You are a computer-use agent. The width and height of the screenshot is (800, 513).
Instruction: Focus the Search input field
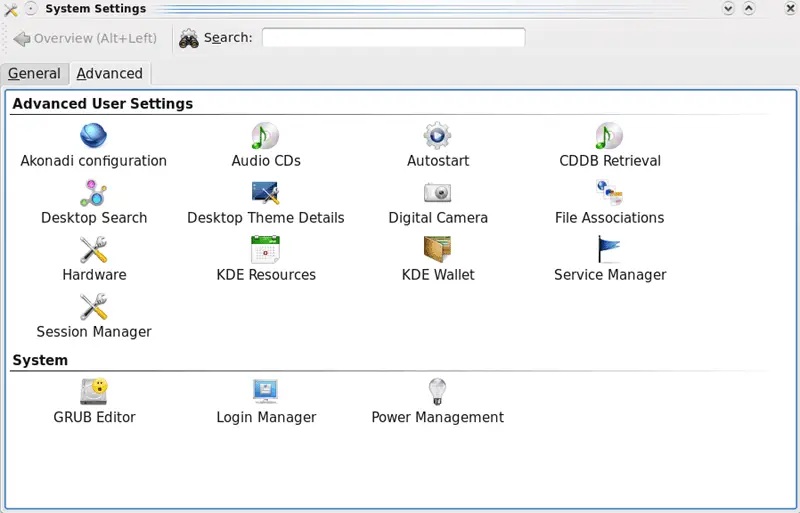coord(393,38)
